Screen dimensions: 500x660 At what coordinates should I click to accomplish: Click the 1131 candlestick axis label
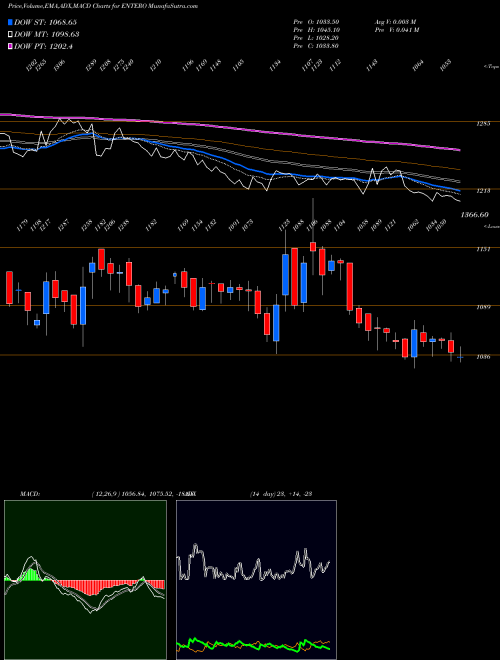pyautogui.click(x=484, y=249)
